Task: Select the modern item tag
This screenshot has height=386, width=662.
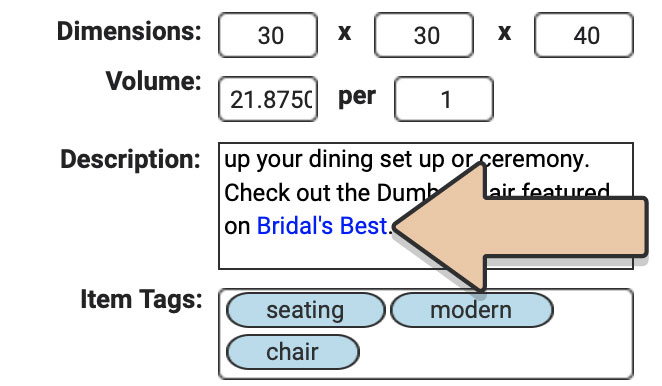Action: click(472, 310)
